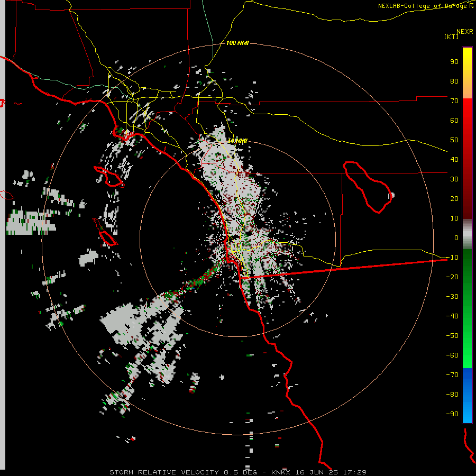
Task: Click the 17:29 timestamp in footer
Action: point(355,472)
